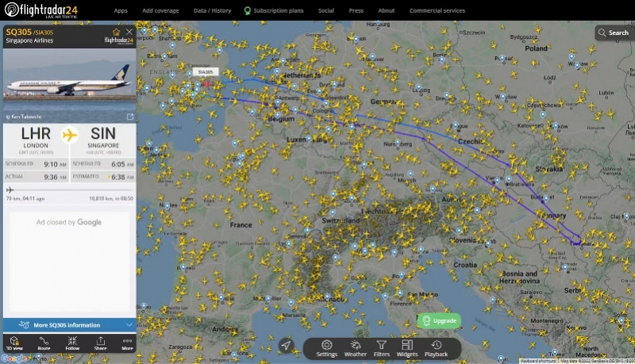
Task: Follow the SQ305 aircraft
Action: 72,343
